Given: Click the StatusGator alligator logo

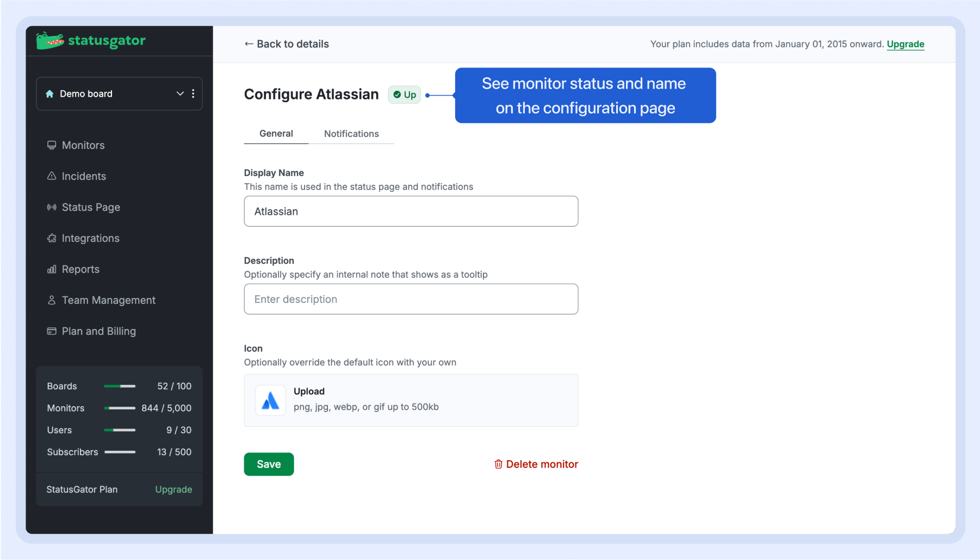Looking at the screenshot, I should (x=50, y=41).
